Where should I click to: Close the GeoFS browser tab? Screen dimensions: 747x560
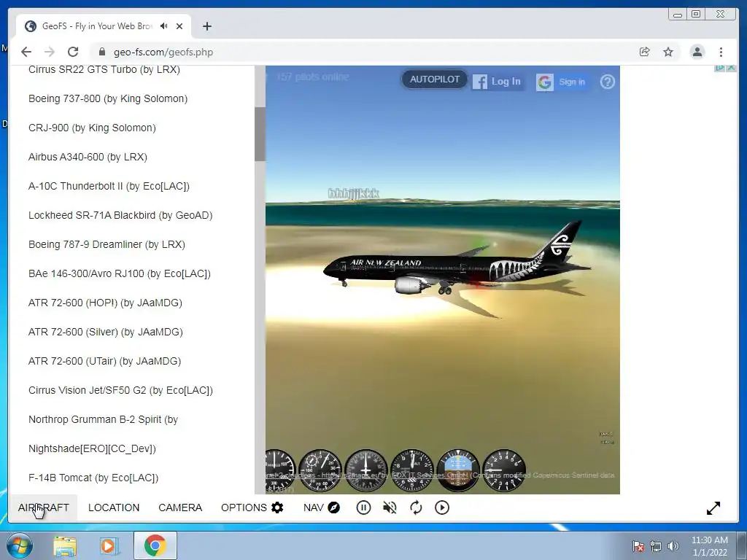pyautogui.click(x=179, y=26)
